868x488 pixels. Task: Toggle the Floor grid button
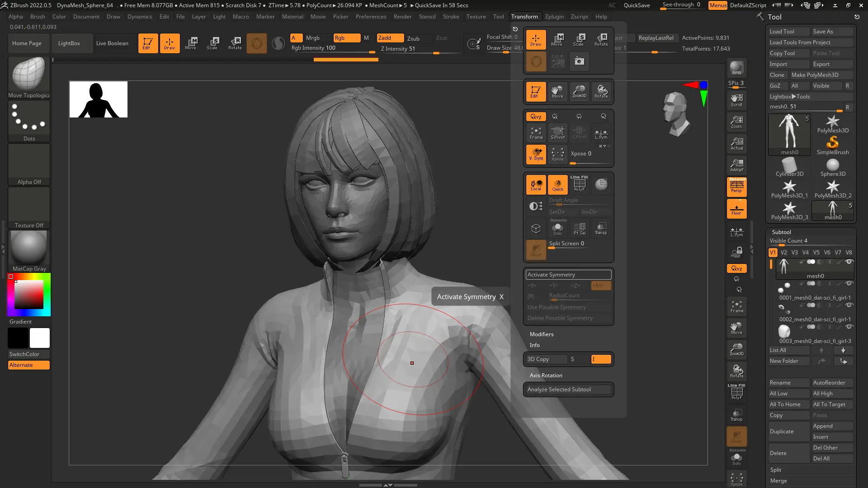tap(736, 209)
